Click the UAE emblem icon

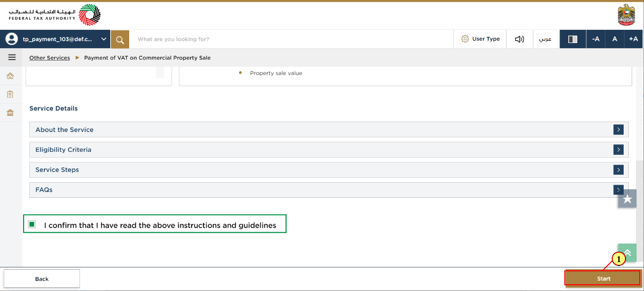point(626,15)
